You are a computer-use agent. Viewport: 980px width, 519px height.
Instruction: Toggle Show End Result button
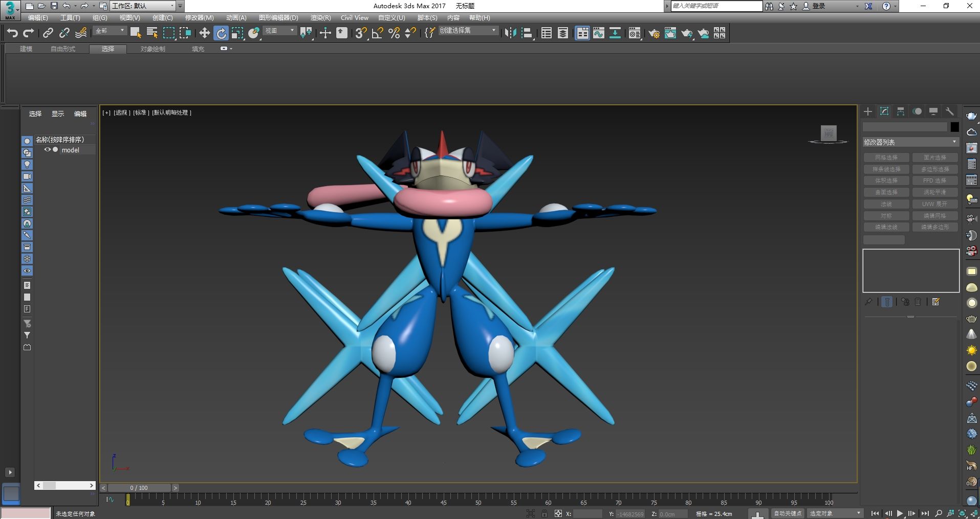tap(887, 302)
